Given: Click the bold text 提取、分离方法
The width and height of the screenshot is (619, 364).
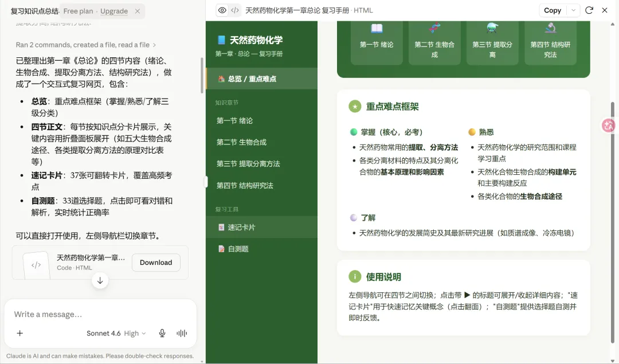Looking at the screenshot, I should tap(433, 147).
